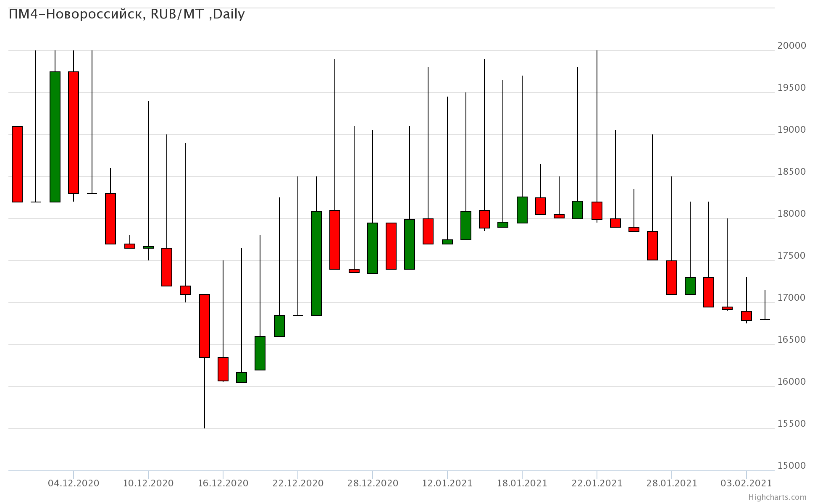Click the 10.12.2020 x-axis date label
This screenshot has height=504, width=815.
(148, 483)
